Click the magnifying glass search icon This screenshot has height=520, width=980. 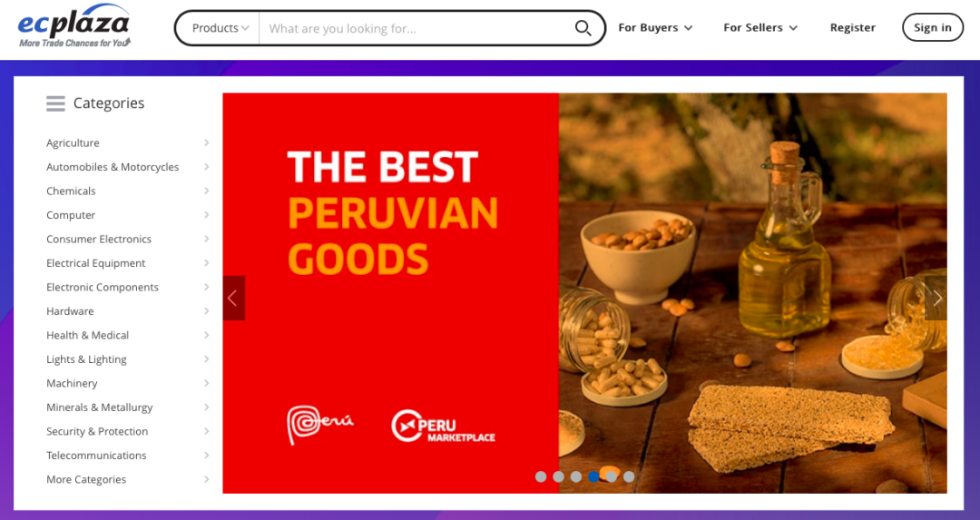point(583,28)
